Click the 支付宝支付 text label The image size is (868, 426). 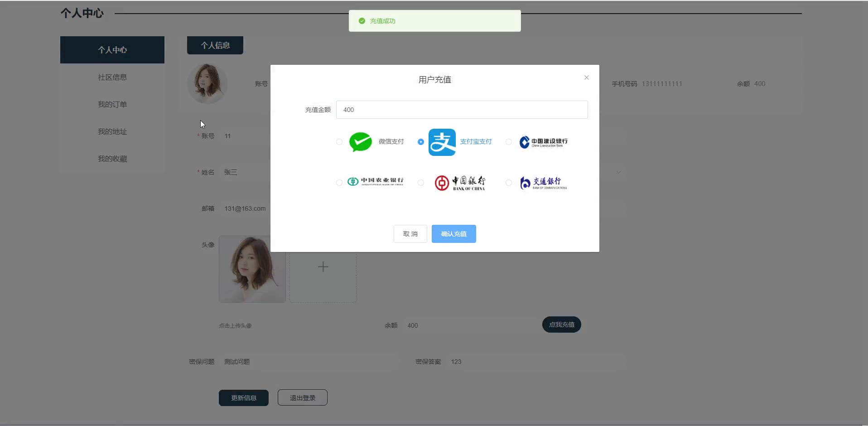click(476, 142)
